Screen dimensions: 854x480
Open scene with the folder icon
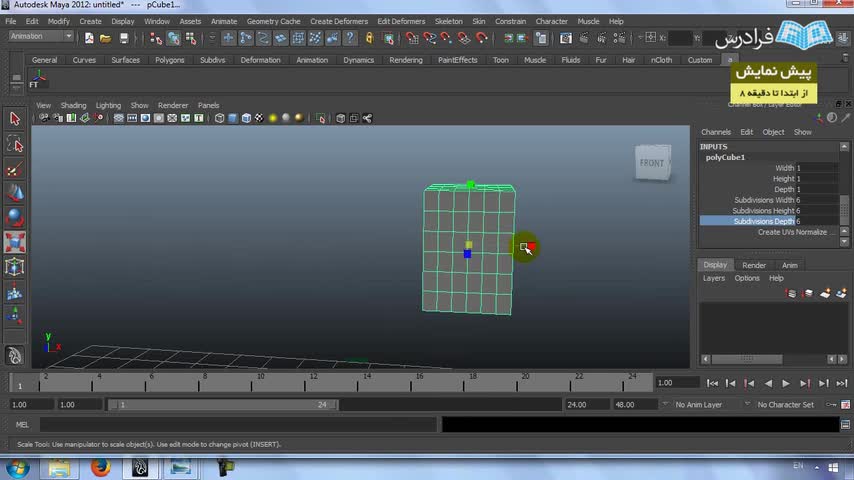point(106,38)
